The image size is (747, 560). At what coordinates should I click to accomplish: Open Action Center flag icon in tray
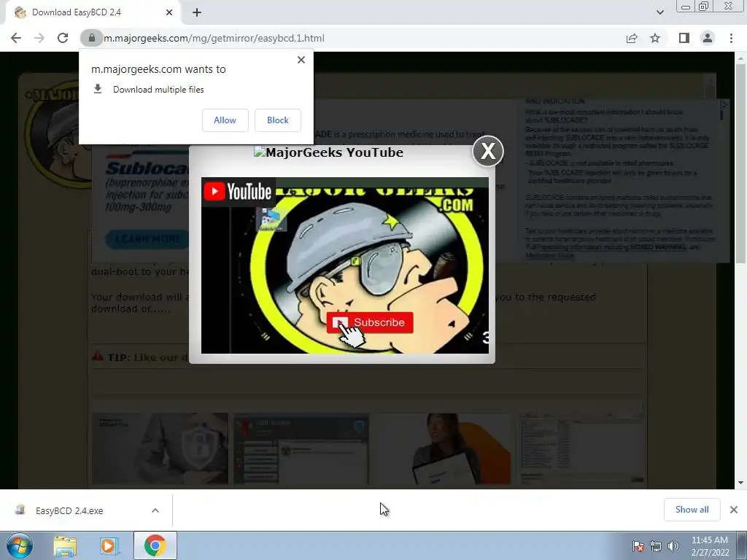[x=638, y=546]
